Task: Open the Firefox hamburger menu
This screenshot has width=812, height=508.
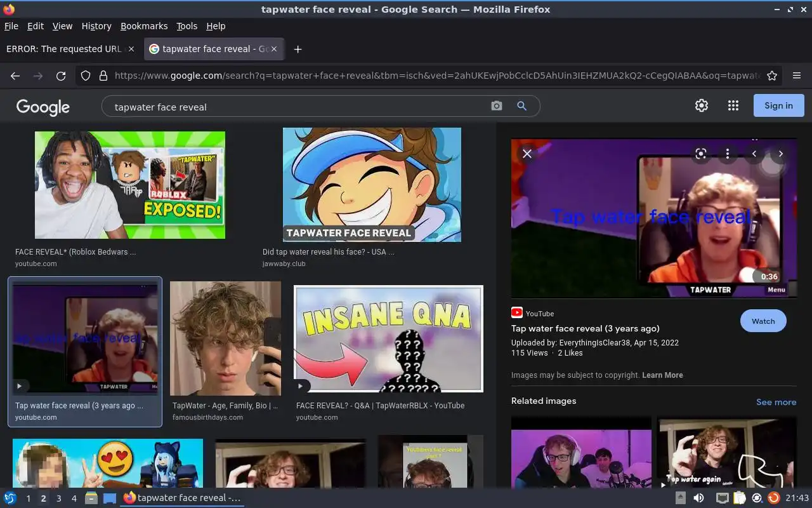Action: [x=797, y=76]
